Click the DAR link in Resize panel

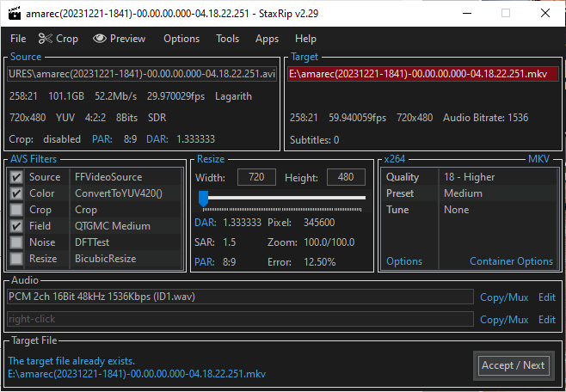(205, 223)
